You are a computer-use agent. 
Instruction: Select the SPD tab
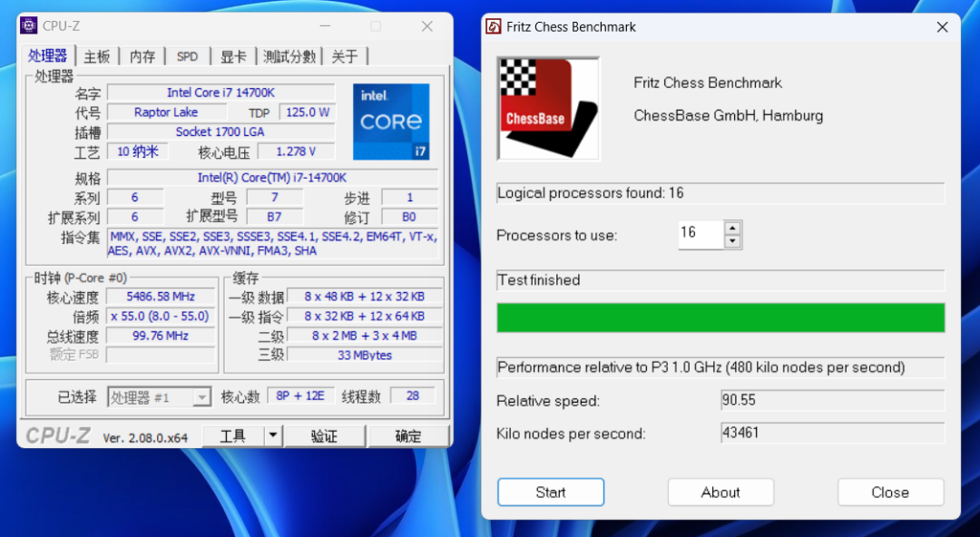(187, 57)
